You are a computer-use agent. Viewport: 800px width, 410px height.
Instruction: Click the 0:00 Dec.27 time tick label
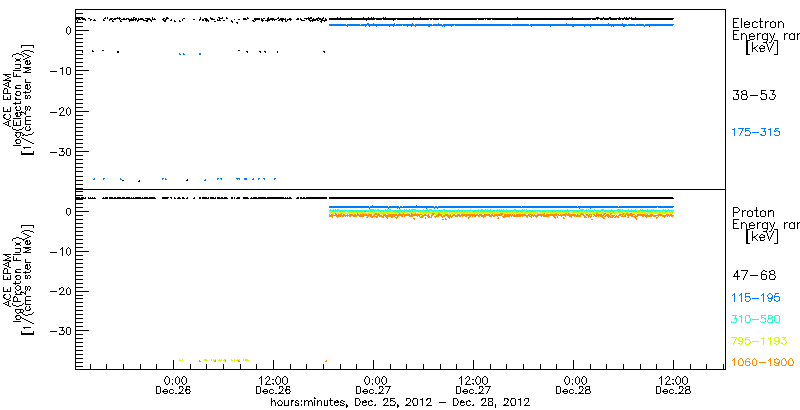click(x=374, y=386)
